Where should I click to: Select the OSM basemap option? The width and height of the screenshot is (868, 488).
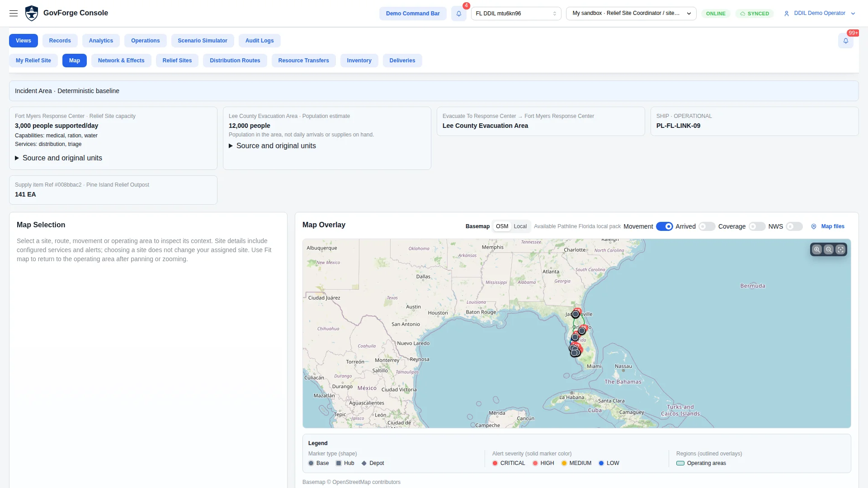point(502,226)
